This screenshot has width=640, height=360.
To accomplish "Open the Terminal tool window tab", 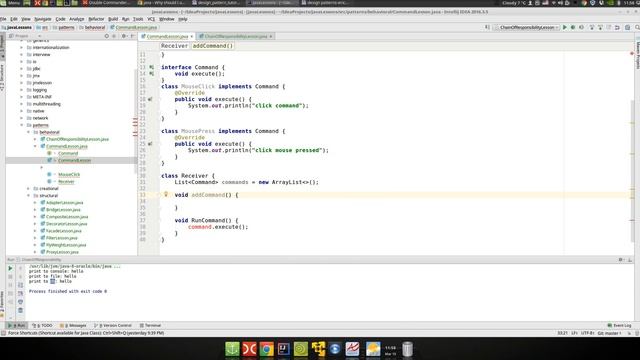I will point(150,325).
